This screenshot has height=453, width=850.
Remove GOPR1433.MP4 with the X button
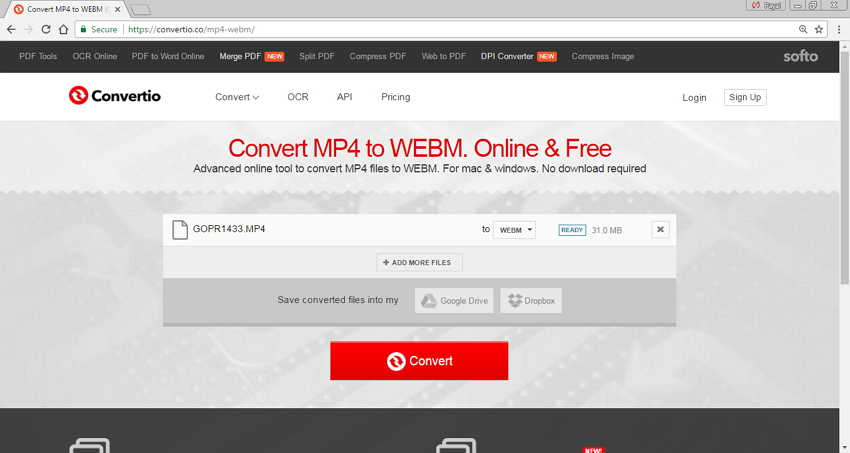660,230
